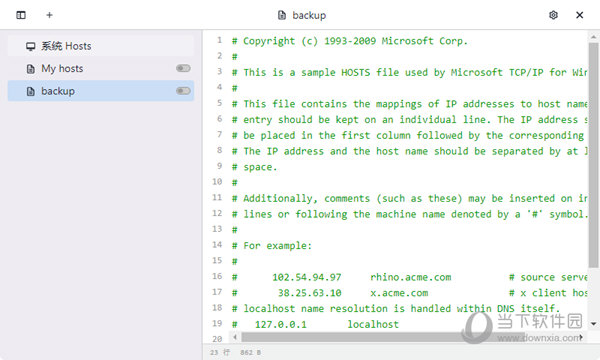The width and height of the screenshot is (600, 360).
Task: Click the file icon beside My hosts
Action: click(x=31, y=69)
